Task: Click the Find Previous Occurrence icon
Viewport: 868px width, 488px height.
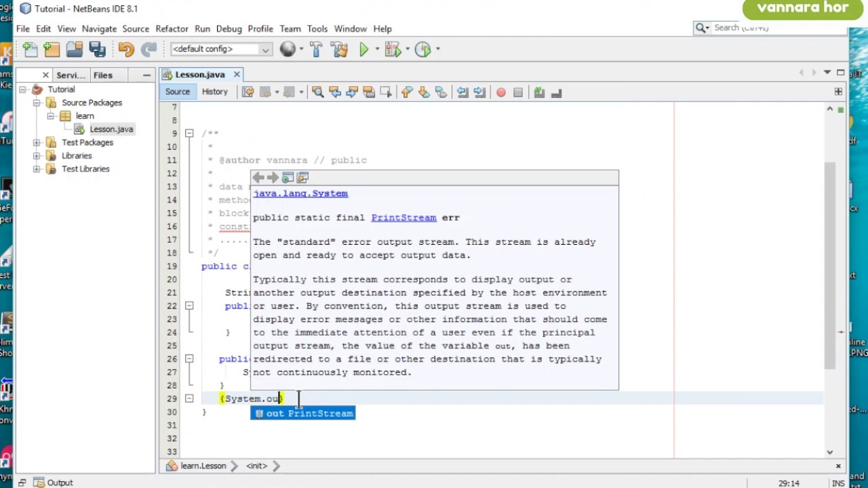Action: click(x=335, y=92)
